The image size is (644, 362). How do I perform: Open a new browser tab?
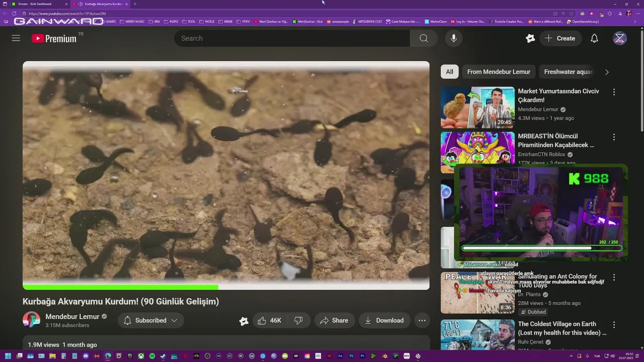coord(135,4)
